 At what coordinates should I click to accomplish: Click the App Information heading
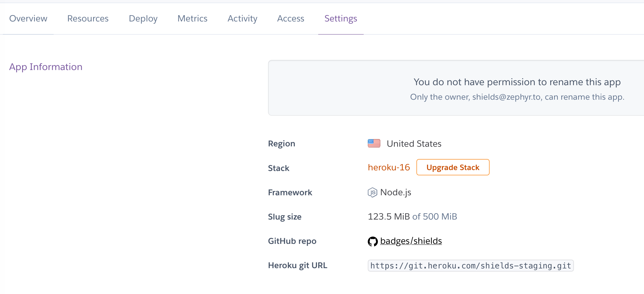[46, 67]
